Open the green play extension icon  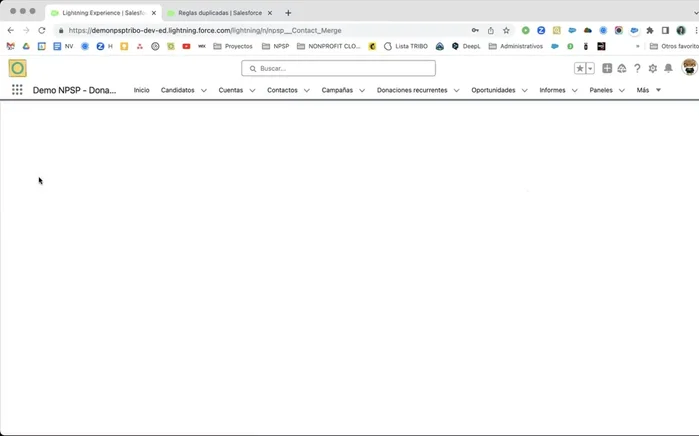526,30
